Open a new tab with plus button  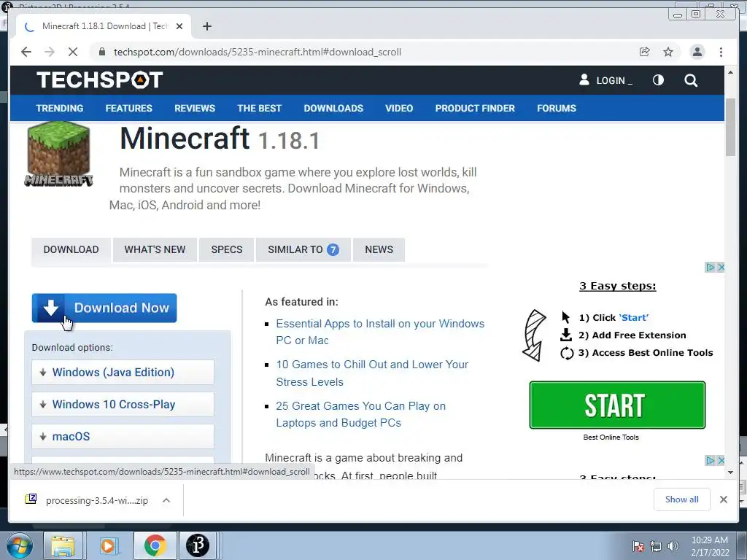(x=206, y=26)
